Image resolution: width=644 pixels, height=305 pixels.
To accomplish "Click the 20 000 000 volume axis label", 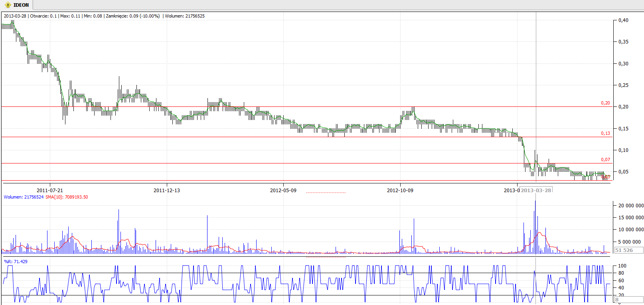I will (631, 206).
